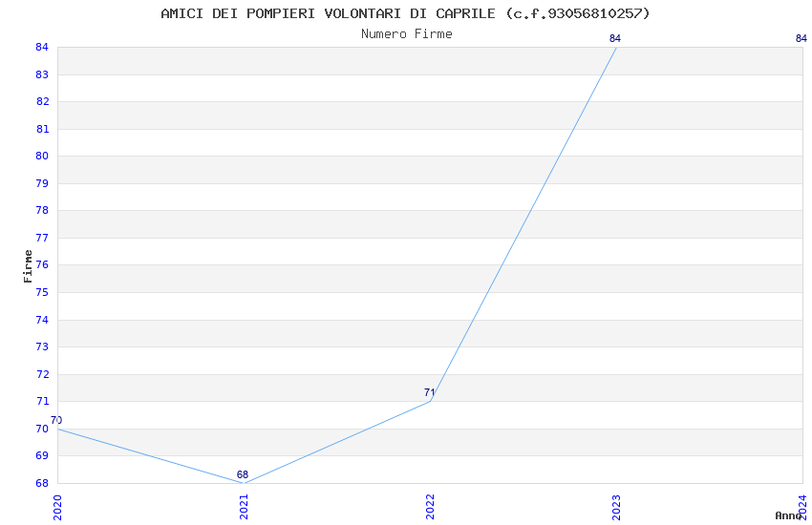Image resolution: width=812 pixels, height=525 pixels.
Task: Click data label 84 above 2023 point
Action: pos(614,38)
